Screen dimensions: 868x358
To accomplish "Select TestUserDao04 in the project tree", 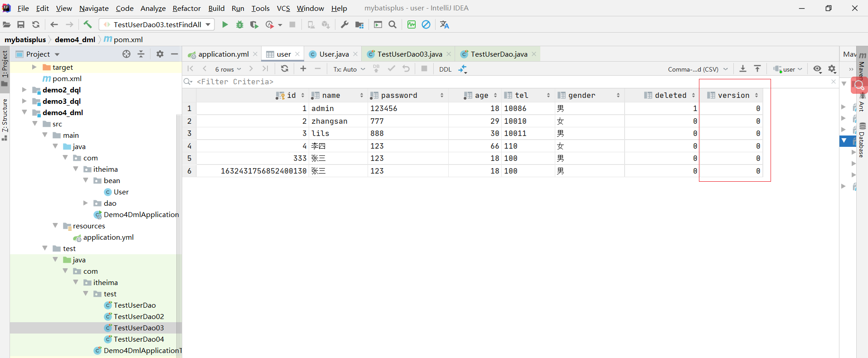I will click(139, 339).
